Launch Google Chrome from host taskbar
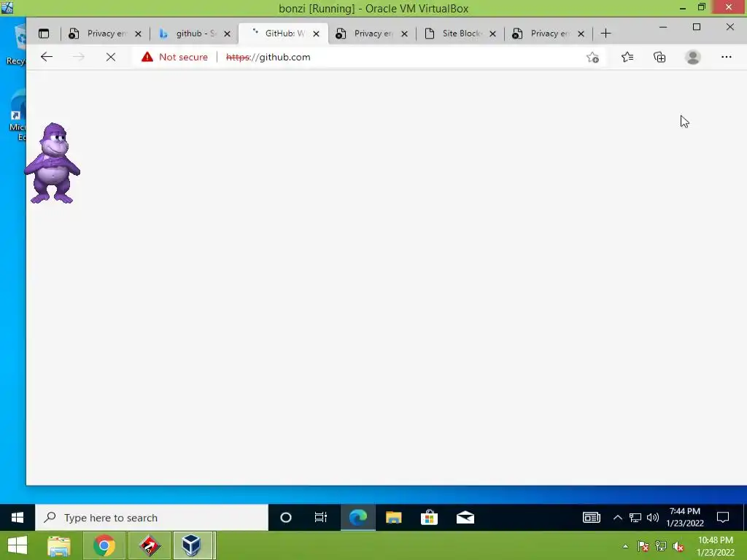Image resolution: width=747 pixels, height=560 pixels. 104,545
